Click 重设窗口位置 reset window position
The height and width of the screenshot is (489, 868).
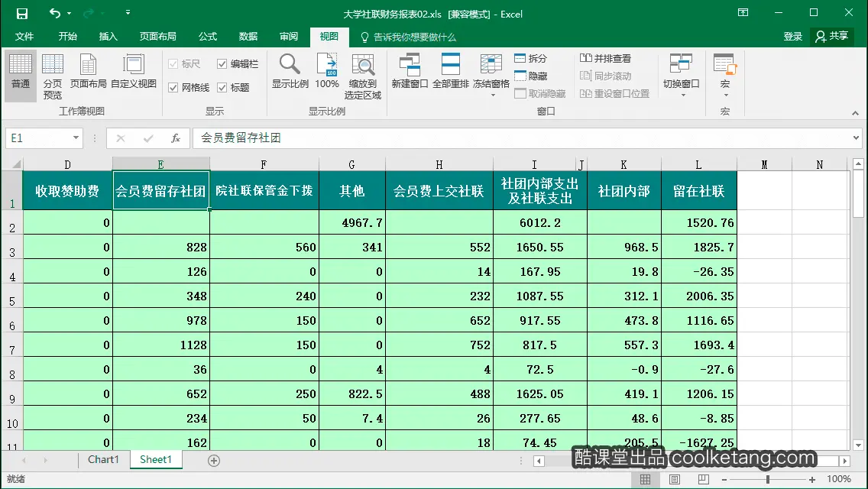click(614, 93)
